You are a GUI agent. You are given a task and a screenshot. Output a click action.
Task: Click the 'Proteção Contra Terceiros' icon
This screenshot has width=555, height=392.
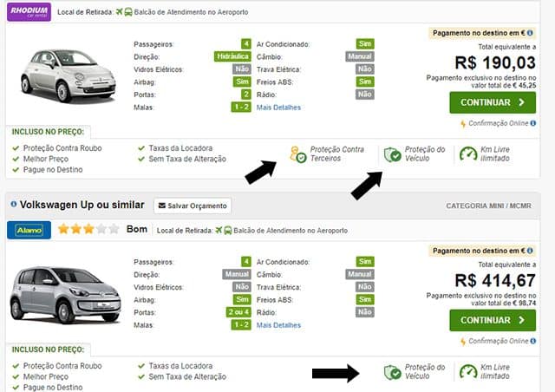coord(297,154)
